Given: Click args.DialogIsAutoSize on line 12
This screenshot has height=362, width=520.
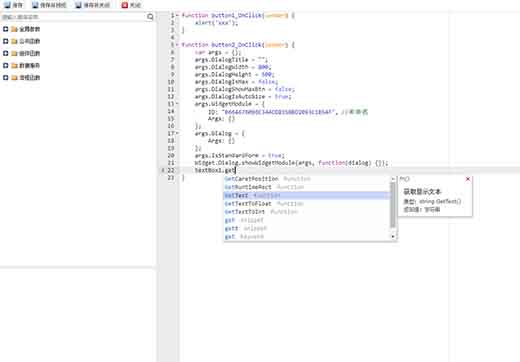Looking at the screenshot, I should tap(230, 96).
